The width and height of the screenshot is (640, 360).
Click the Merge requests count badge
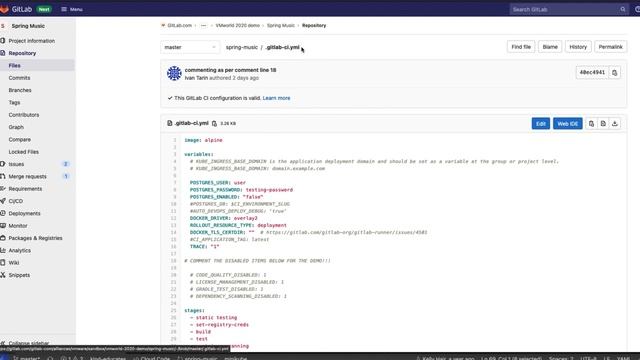pyautogui.click(x=65, y=176)
